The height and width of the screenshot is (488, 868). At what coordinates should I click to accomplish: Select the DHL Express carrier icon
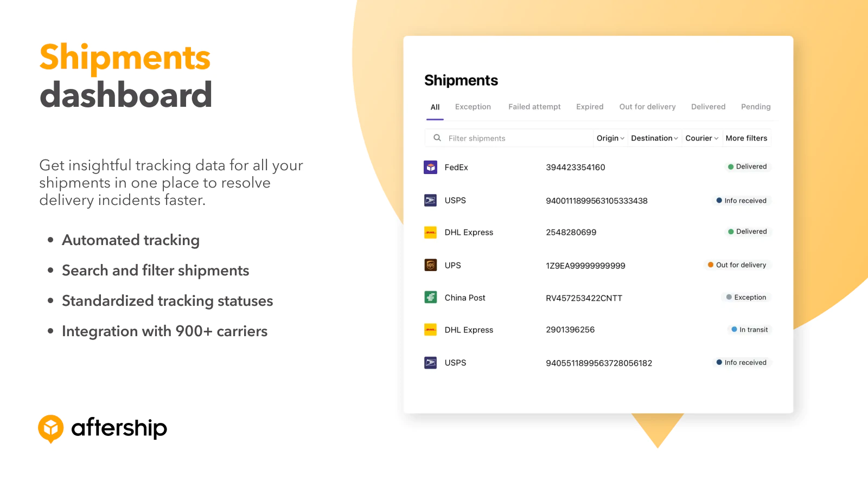(x=430, y=232)
